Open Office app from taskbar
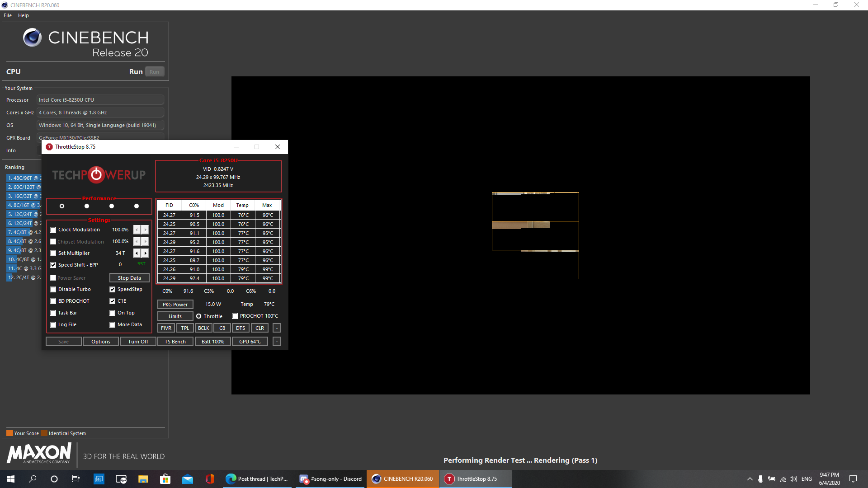868x488 pixels. point(209,479)
